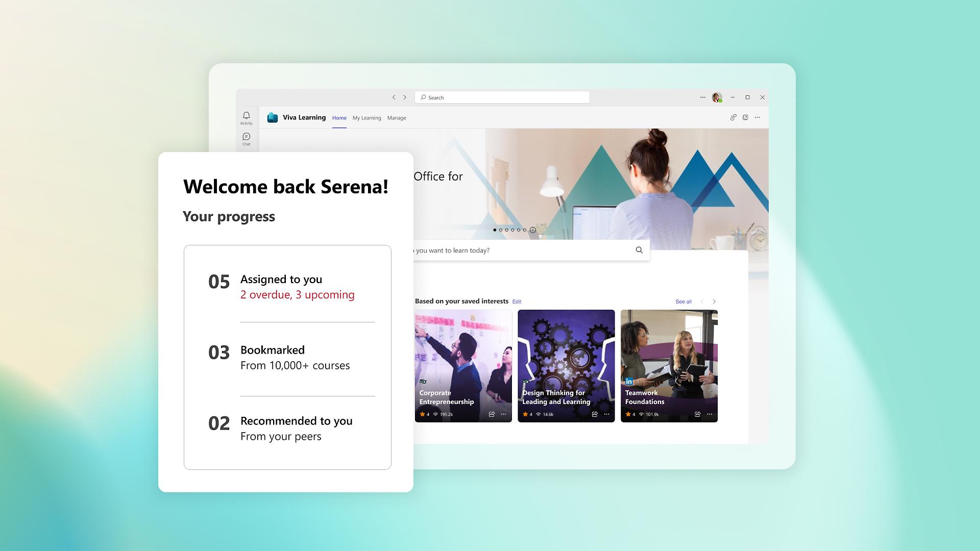Click the Home tab in Viva Learning

[x=338, y=118]
